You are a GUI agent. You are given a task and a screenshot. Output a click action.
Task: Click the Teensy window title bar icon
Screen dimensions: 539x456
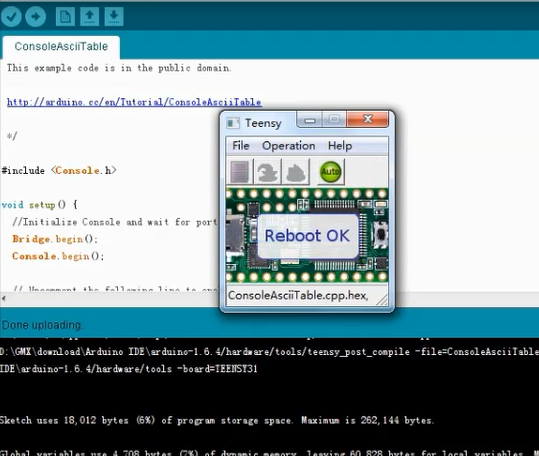[x=233, y=123]
